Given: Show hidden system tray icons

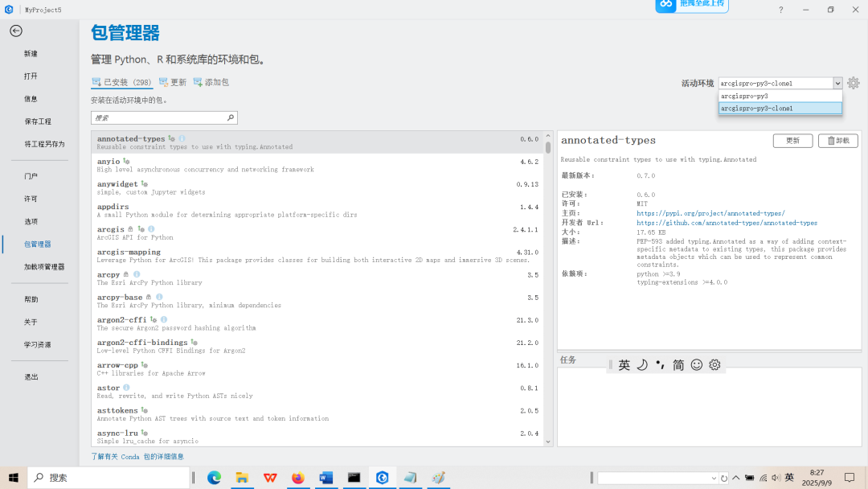Looking at the screenshot, I should click(735, 478).
